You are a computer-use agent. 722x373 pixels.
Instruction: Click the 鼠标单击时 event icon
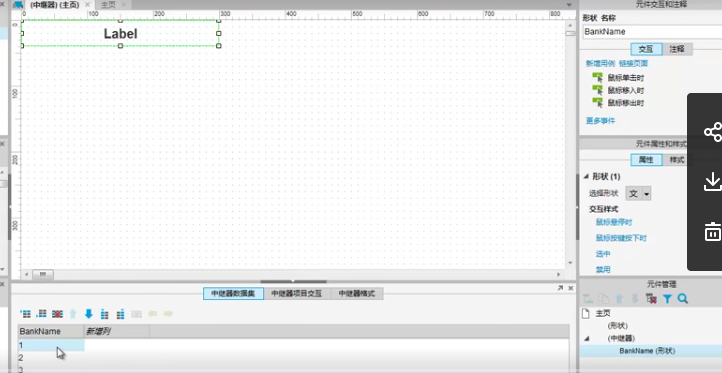point(597,77)
